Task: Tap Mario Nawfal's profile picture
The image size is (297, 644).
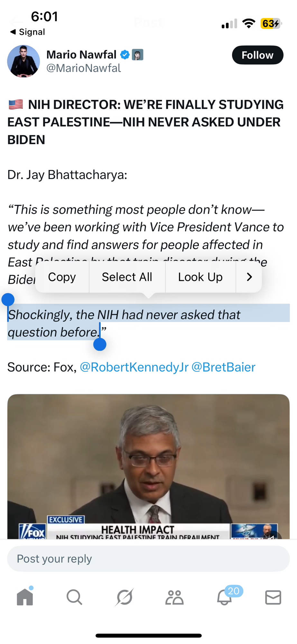Action: coord(23,61)
